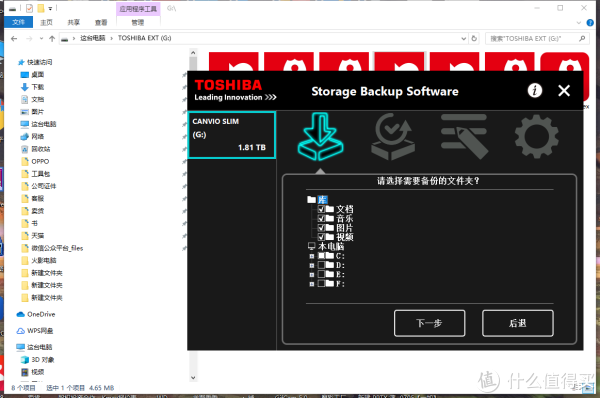
Task: Expand the F: drive tree node
Action: coord(311,284)
